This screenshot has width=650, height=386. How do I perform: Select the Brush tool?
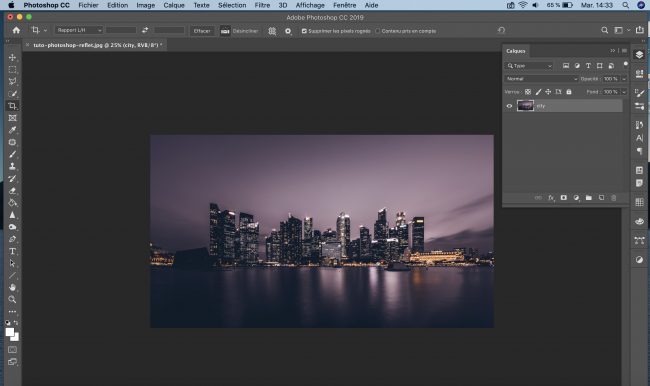coord(12,154)
